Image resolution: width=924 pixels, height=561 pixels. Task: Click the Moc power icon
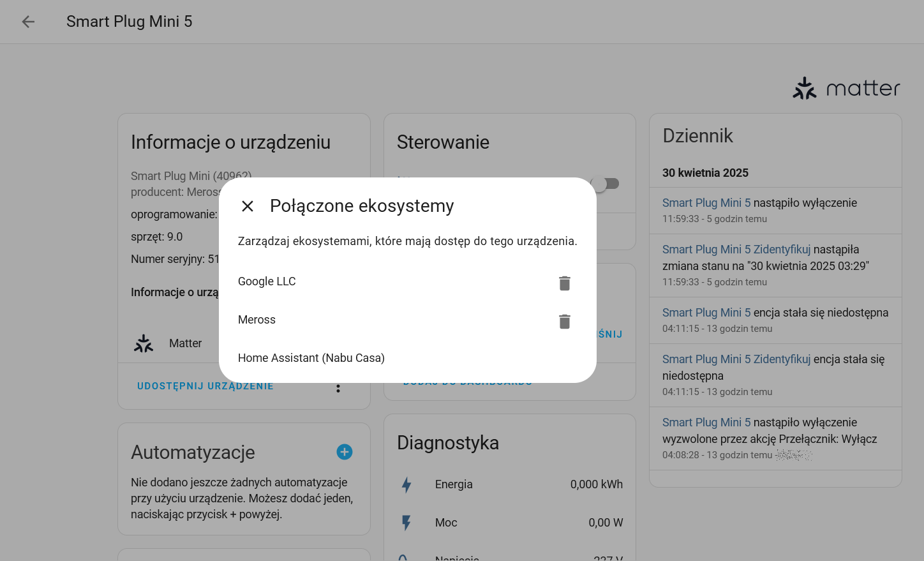click(406, 523)
